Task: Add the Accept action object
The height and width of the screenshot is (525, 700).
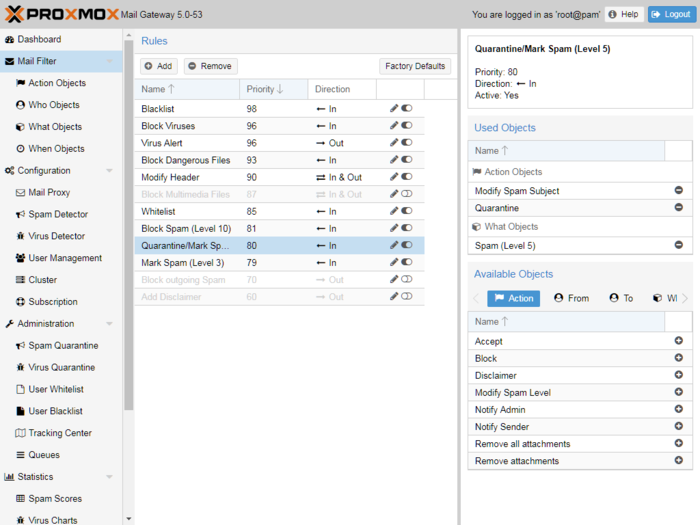Action: [x=678, y=341]
